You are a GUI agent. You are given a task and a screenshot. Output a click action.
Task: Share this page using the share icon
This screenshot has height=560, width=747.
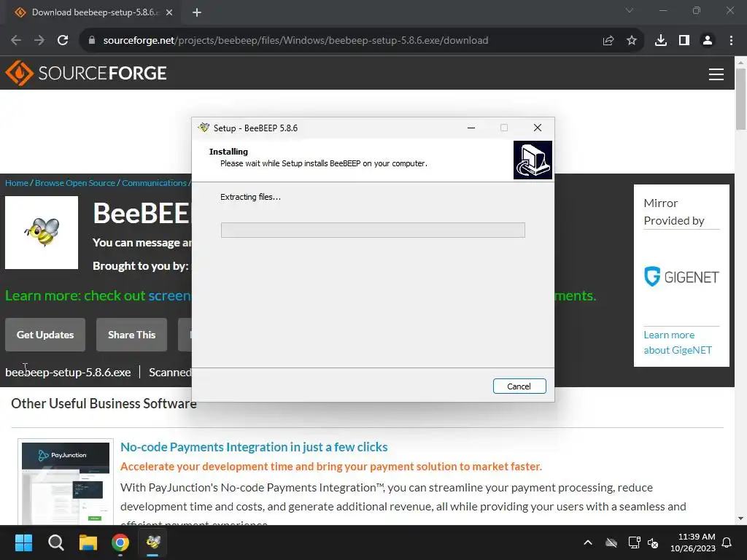pyautogui.click(x=608, y=41)
